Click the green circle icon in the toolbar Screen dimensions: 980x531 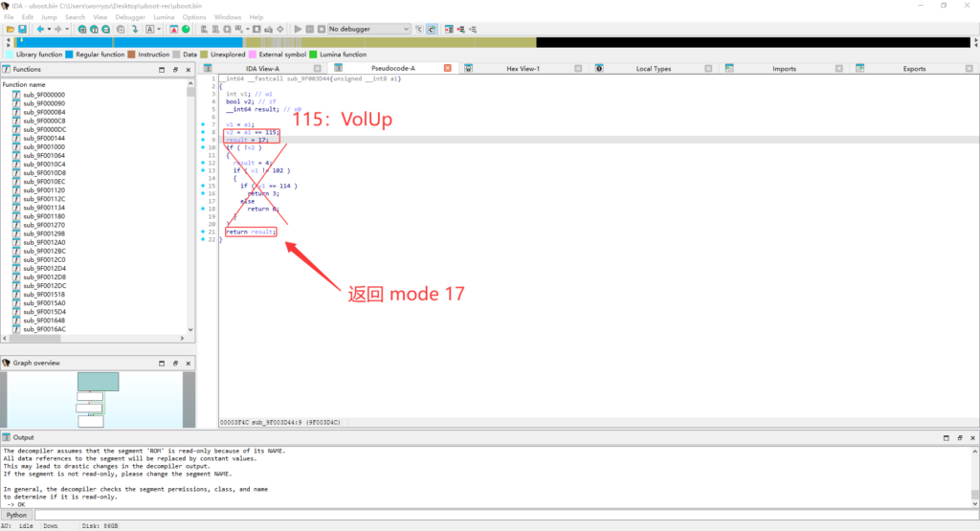(186, 30)
